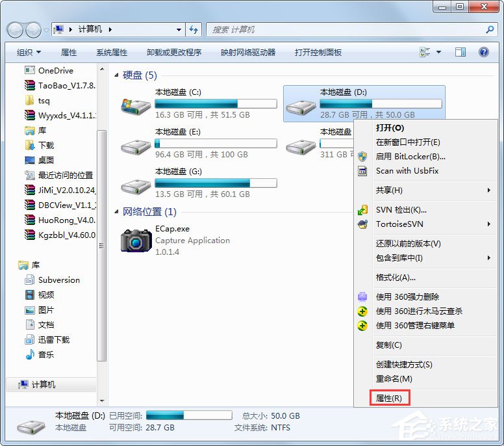Click the 360 trojan cloud scan icon
Screen dimensions: 504x446
point(362,311)
